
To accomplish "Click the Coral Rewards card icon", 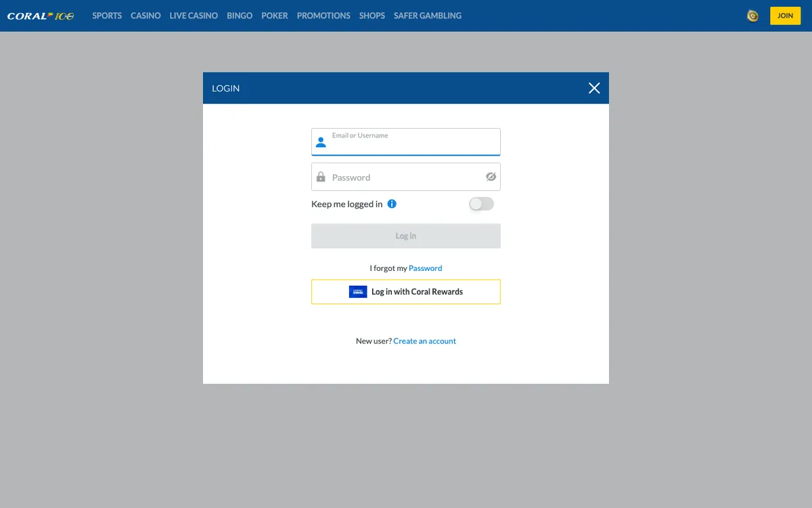I will [x=358, y=292].
